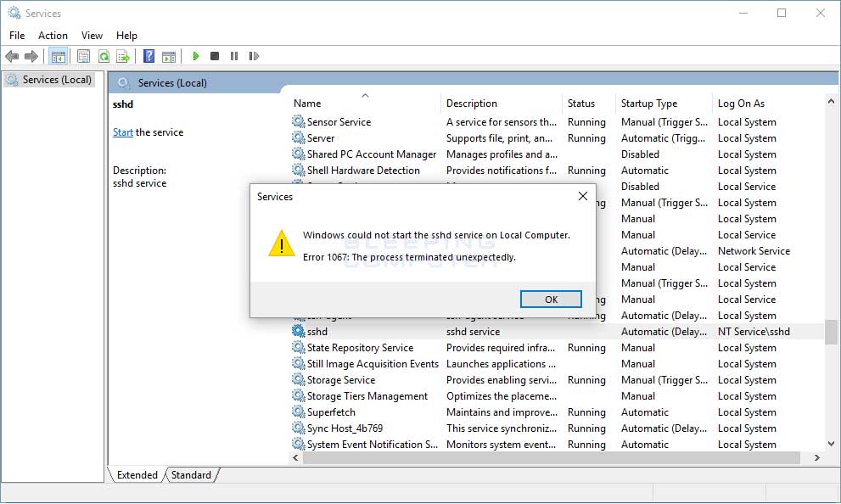
Task: Pause the service via the pause toolbar icon
Action: click(x=235, y=56)
